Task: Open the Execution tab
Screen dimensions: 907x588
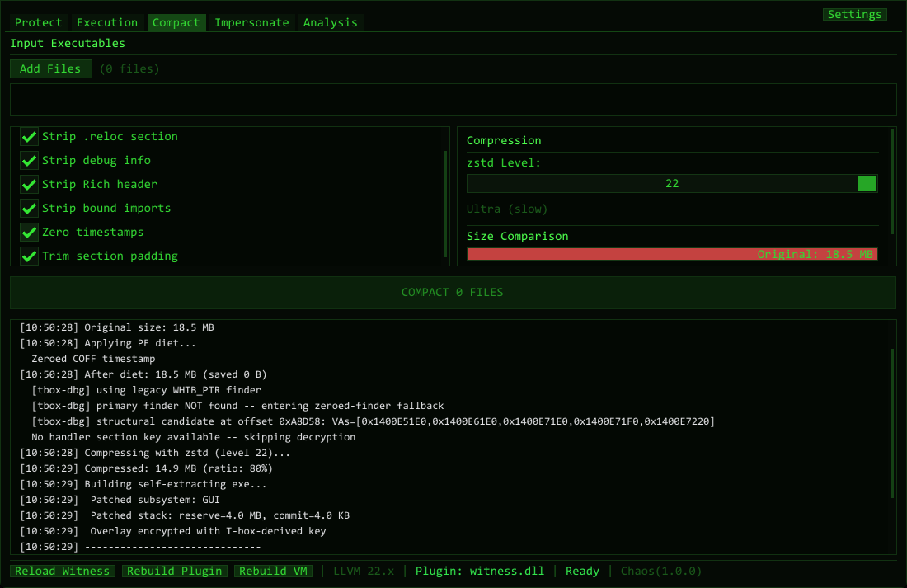Action: tap(107, 22)
